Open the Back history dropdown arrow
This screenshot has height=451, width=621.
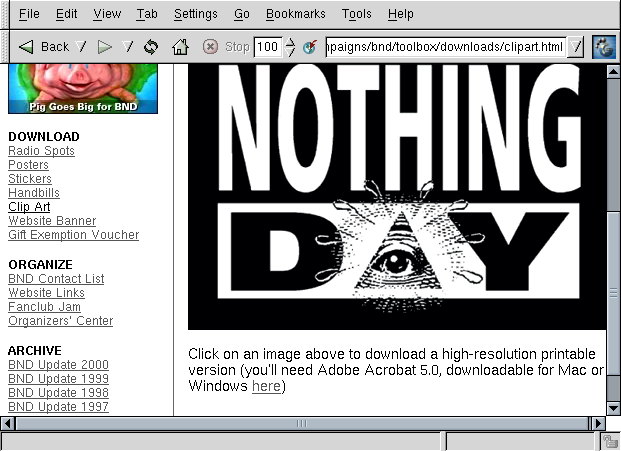(81, 47)
